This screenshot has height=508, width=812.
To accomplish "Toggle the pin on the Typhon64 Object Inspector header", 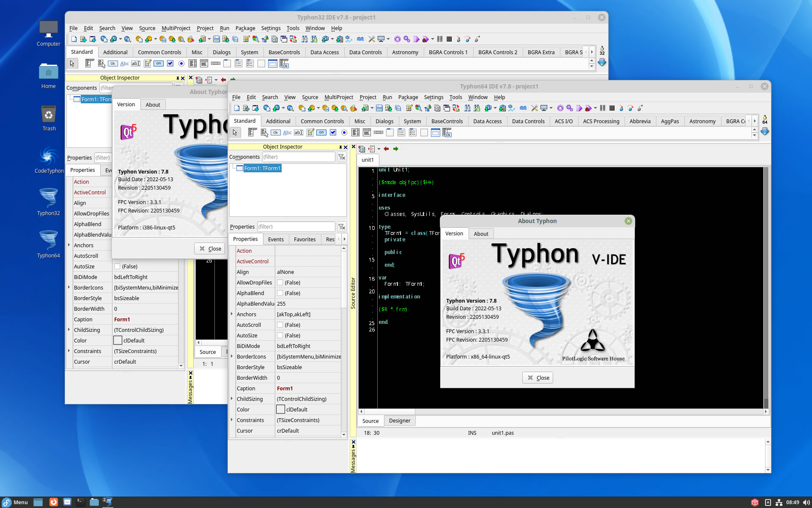I will point(340,147).
